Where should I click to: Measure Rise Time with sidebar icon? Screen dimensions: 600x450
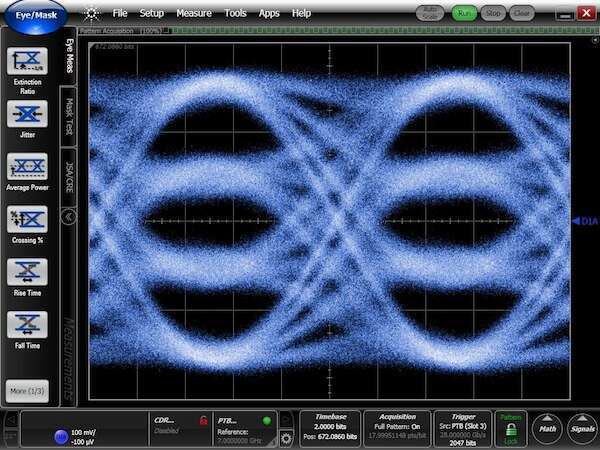(27, 272)
